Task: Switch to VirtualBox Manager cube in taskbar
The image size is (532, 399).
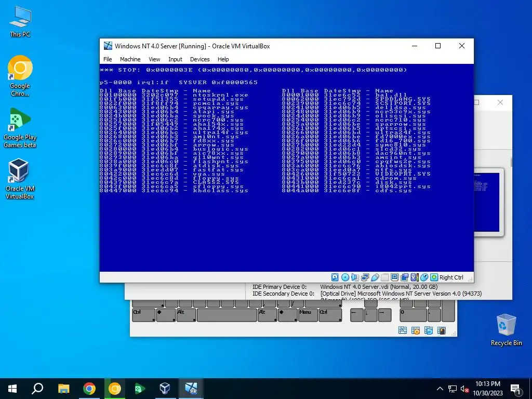Action: click(165, 389)
